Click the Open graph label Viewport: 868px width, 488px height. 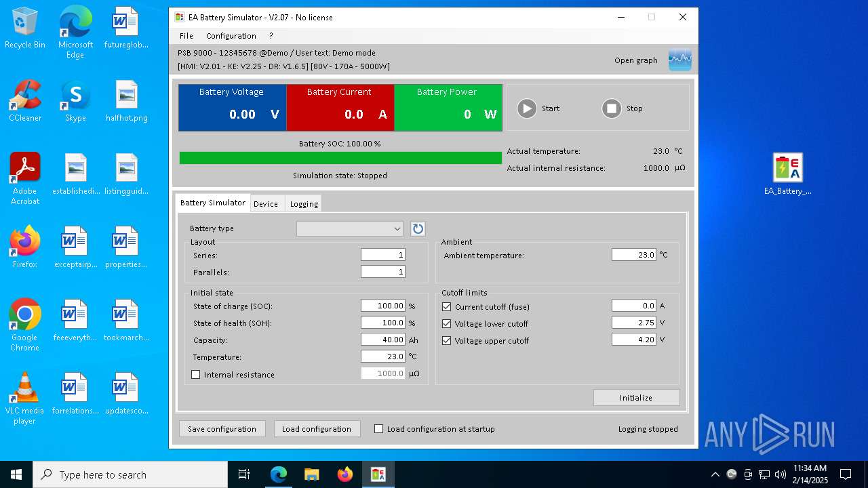coord(636,60)
